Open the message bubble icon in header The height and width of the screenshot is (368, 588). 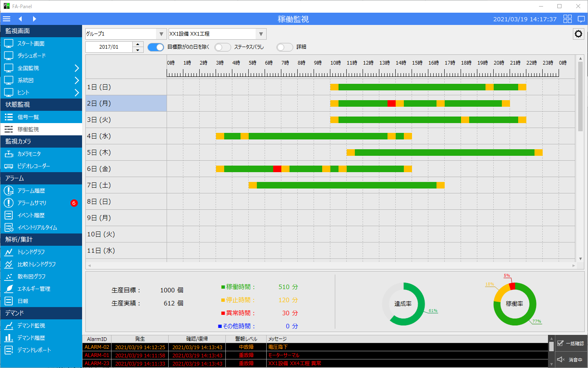click(581, 19)
